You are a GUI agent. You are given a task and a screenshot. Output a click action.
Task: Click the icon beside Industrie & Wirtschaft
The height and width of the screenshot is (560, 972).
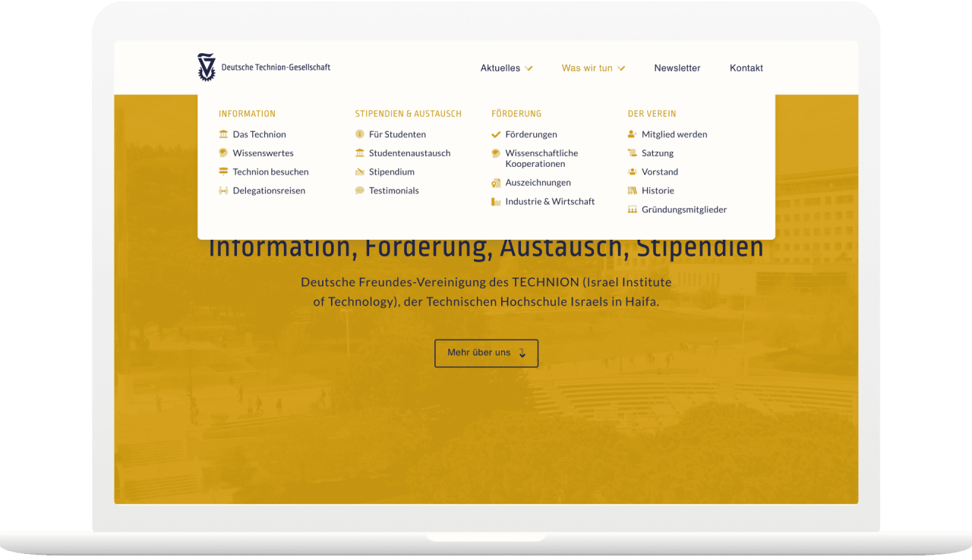(496, 202)
